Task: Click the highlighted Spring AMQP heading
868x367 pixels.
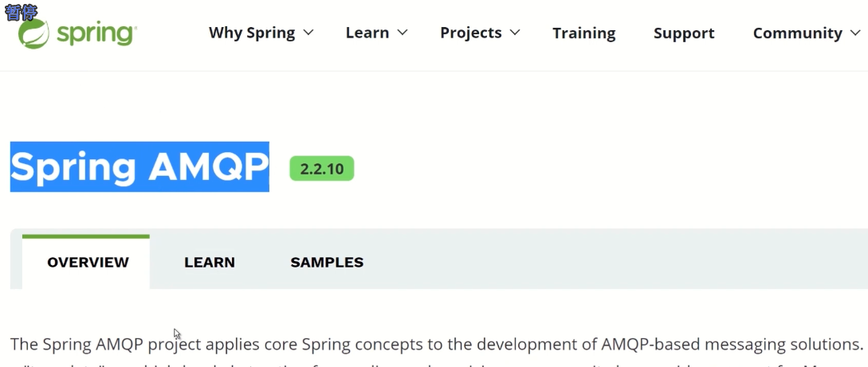Action: 139,166
